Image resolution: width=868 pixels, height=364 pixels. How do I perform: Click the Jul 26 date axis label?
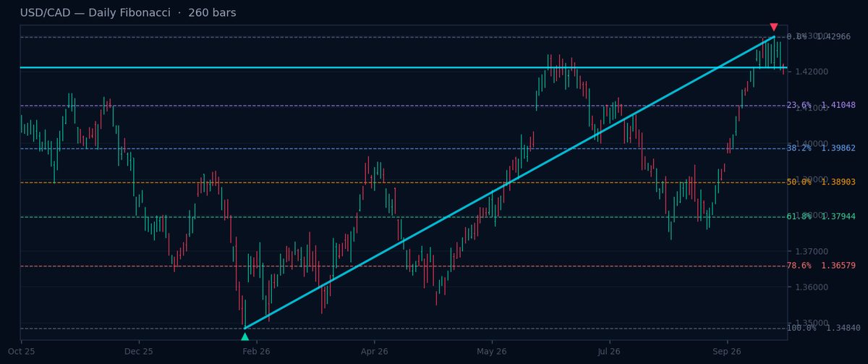[609, 351]
